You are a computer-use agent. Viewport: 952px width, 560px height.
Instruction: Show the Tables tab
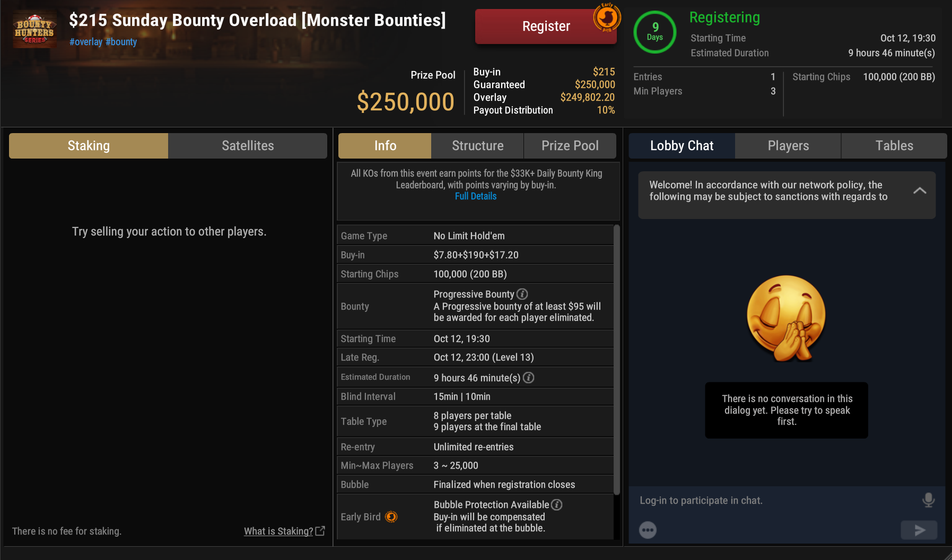coord(894,146)
